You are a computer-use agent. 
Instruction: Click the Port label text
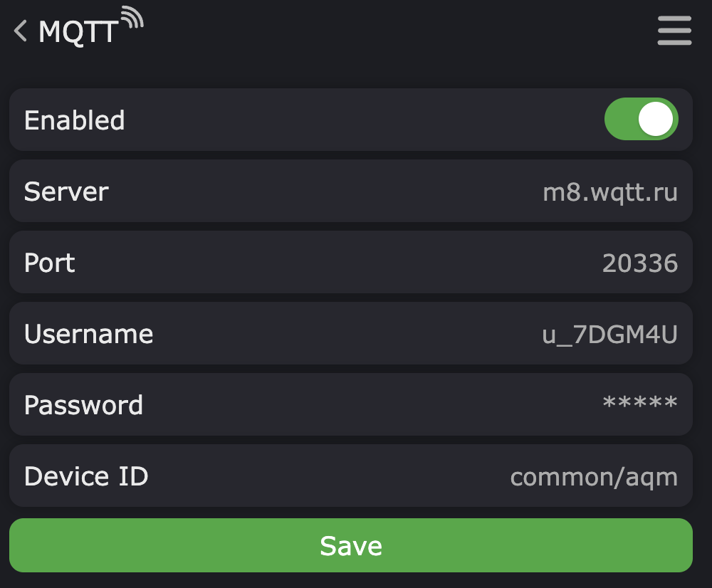pyautogui.click(x=50, y=263)
